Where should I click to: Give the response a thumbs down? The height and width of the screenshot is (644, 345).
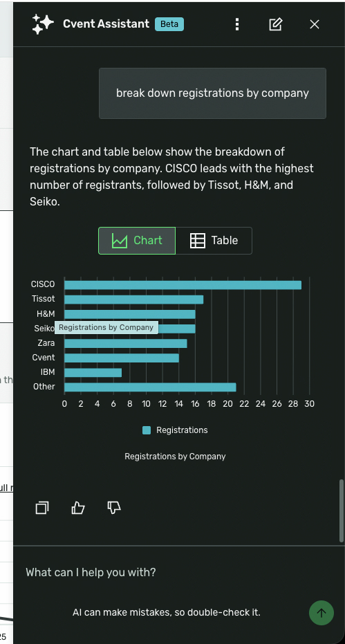tap(114, 508)
